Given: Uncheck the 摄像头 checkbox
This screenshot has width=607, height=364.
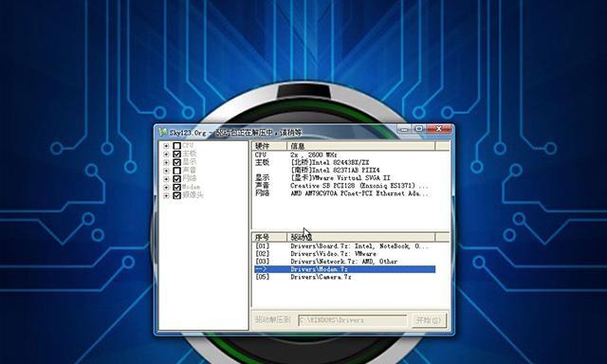Looking at the screenshot, I should (176, 195).
